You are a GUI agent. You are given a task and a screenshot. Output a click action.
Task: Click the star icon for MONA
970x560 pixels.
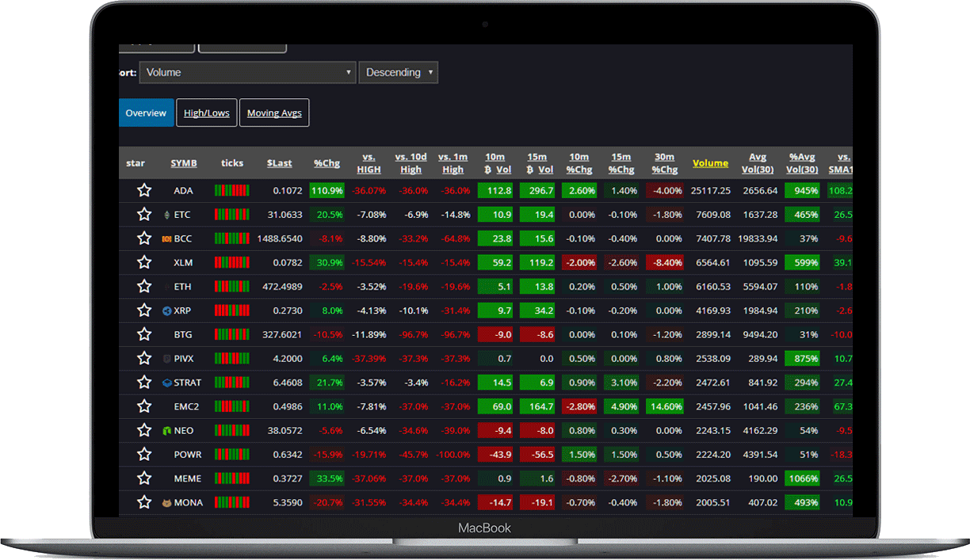pyautogui.click(x=144, y=502)
